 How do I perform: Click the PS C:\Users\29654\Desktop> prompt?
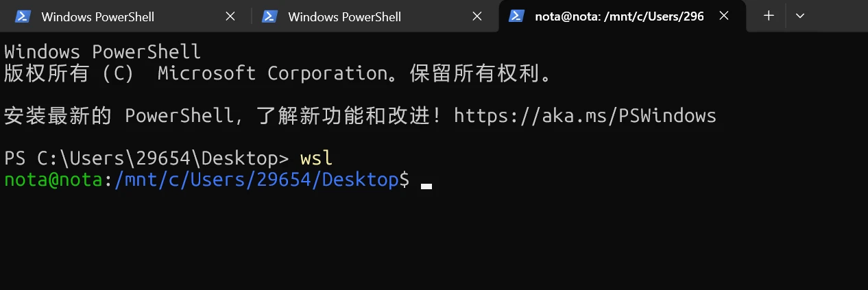point(146,158)
